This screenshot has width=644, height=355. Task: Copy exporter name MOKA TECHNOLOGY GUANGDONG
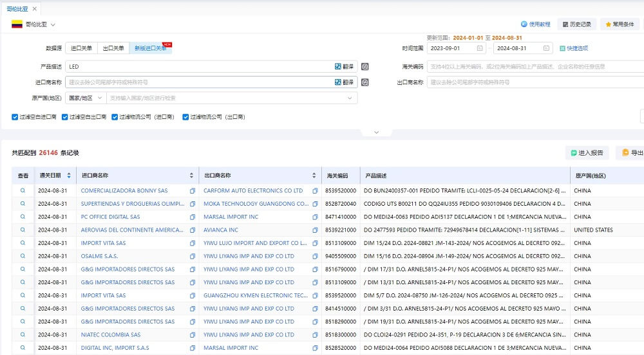(x=315, y=204)
